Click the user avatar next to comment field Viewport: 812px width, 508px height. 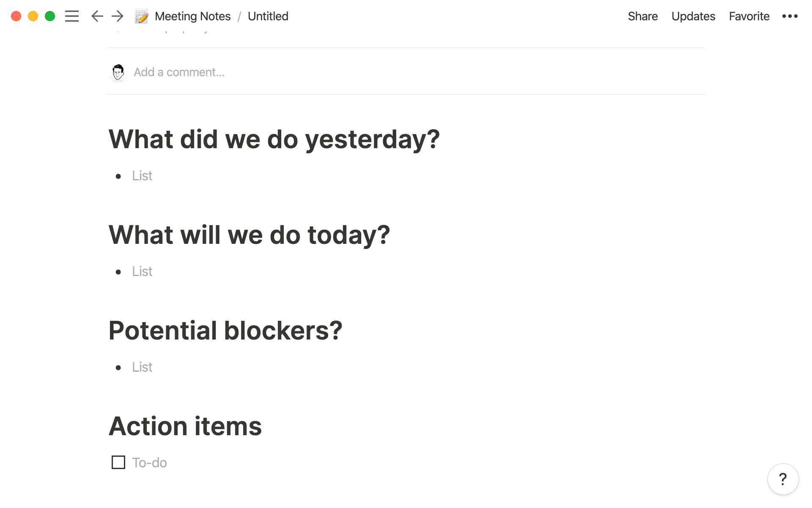118,72
